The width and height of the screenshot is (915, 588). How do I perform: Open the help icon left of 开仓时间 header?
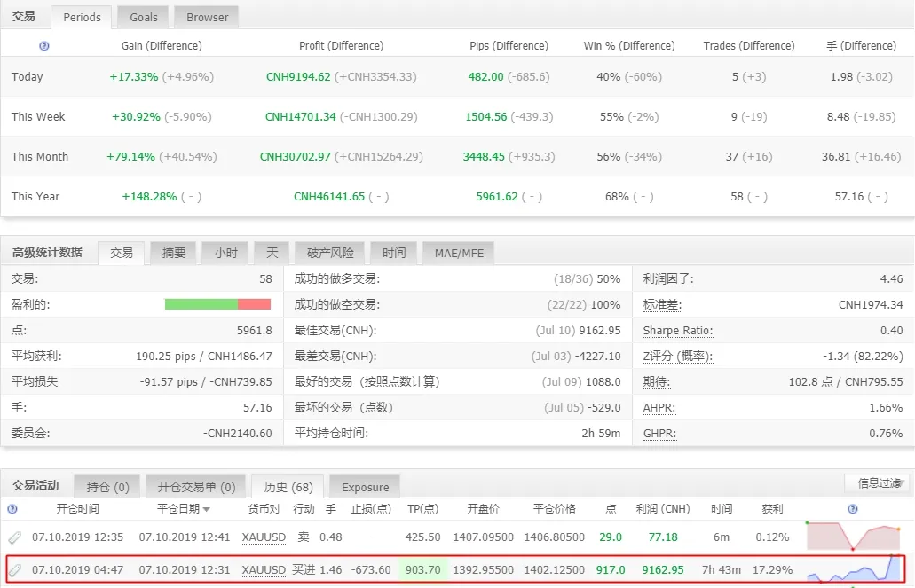(x=12, y=509)
